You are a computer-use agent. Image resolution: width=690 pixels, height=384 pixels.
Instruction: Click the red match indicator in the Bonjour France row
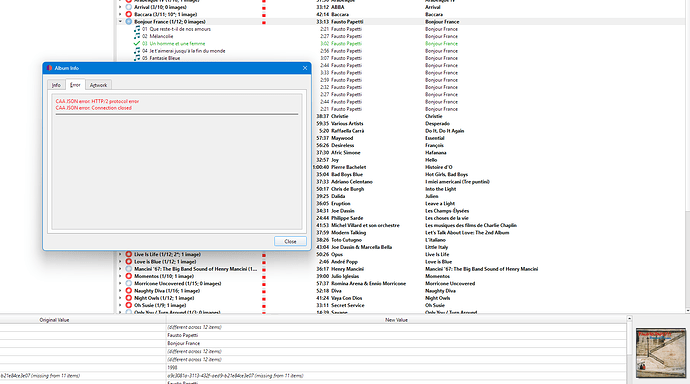(x=264, y=22)
